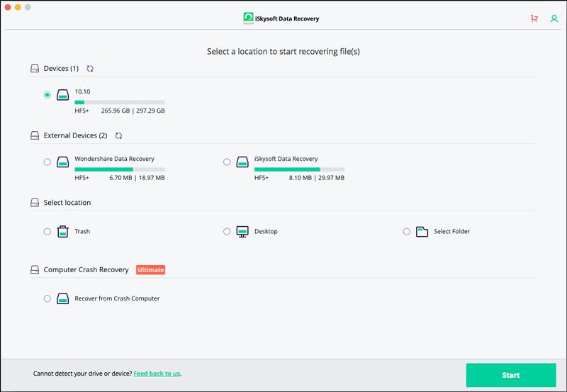This screenshot has height=392, width=567.
Task: Click the '6.70 MB | 18.97 MB' size text
Action: (137, 178)
